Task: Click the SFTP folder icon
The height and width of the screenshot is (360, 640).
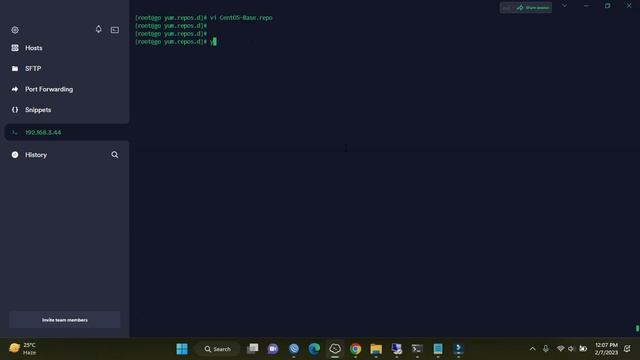Action: [x=15, y=69]
